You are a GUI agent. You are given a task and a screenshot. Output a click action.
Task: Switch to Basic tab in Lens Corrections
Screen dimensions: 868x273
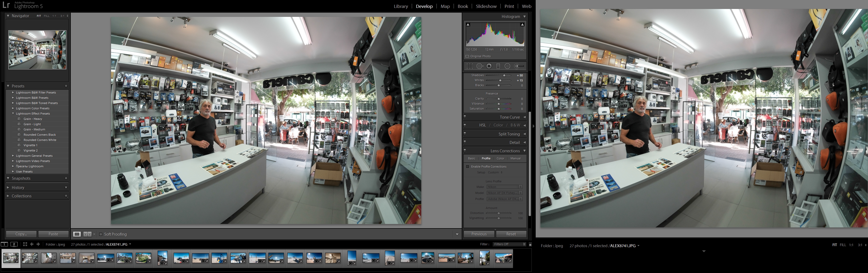click(x=471, y=158)
